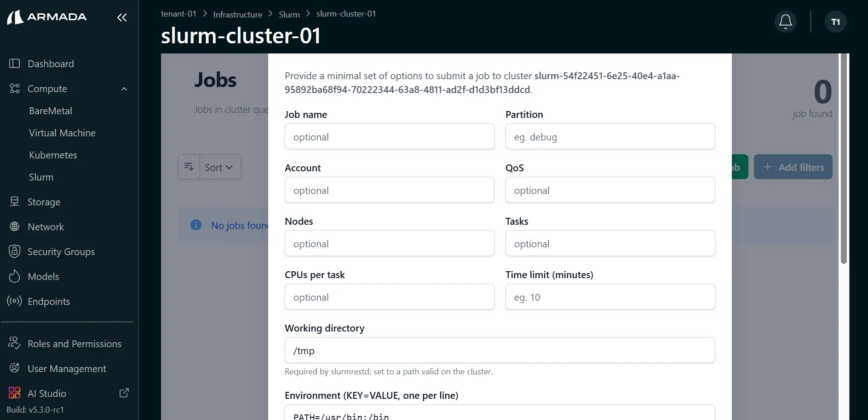Click the tenant-01 breadcrumb
The height and width of the screenshot is (420, 868).
point(178,14)
